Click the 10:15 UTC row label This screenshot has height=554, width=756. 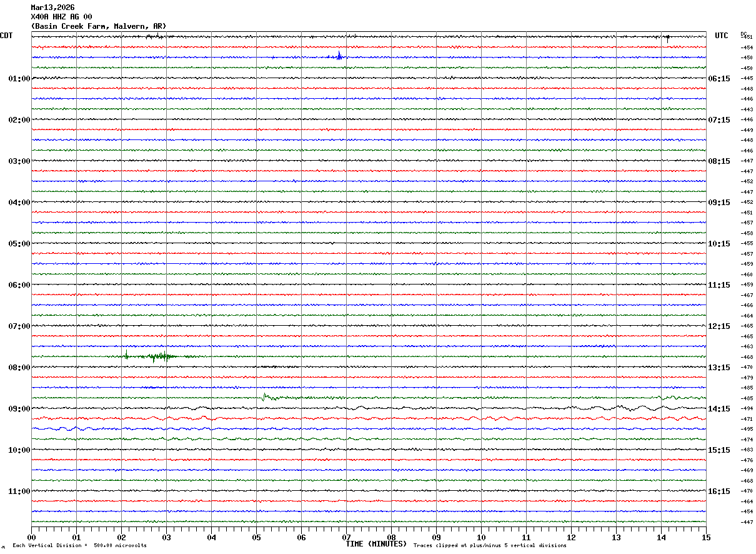(719, 244)
